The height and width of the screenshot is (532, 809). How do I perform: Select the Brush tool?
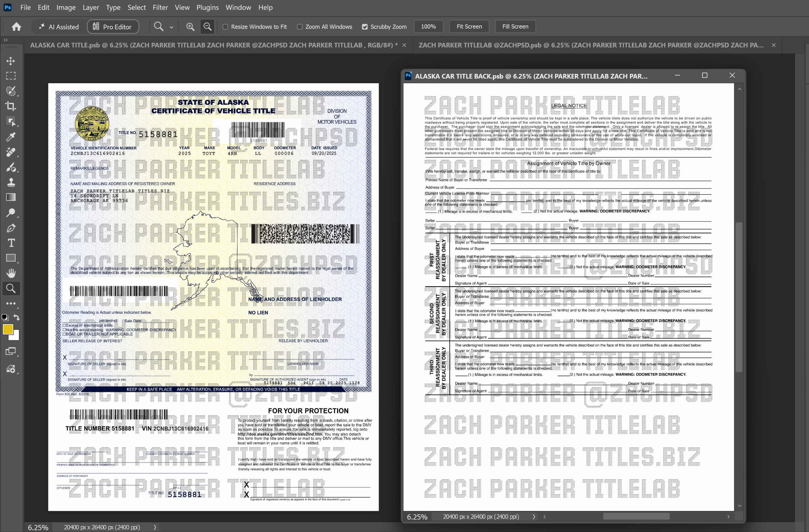(11, 167)
